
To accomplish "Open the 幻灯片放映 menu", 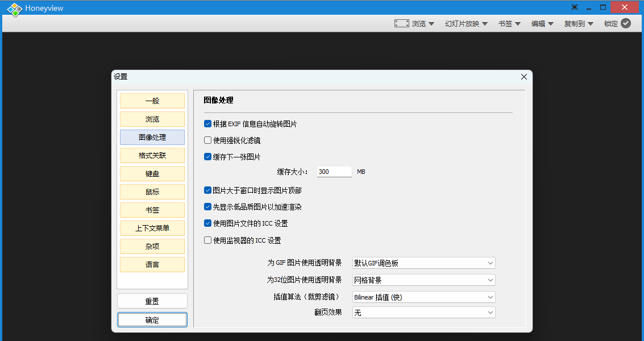I will tap(466, 24).
